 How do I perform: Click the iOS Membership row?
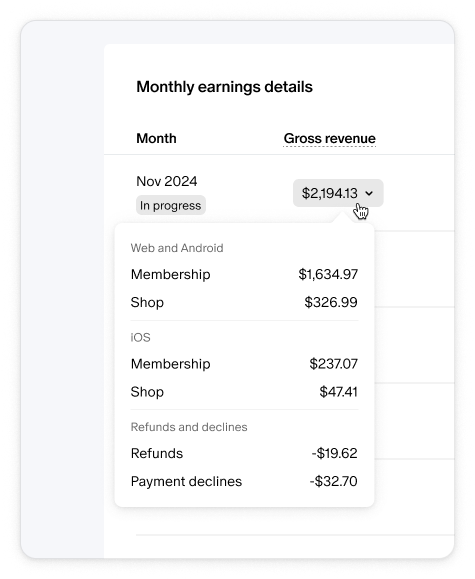(x=244, y=364)
